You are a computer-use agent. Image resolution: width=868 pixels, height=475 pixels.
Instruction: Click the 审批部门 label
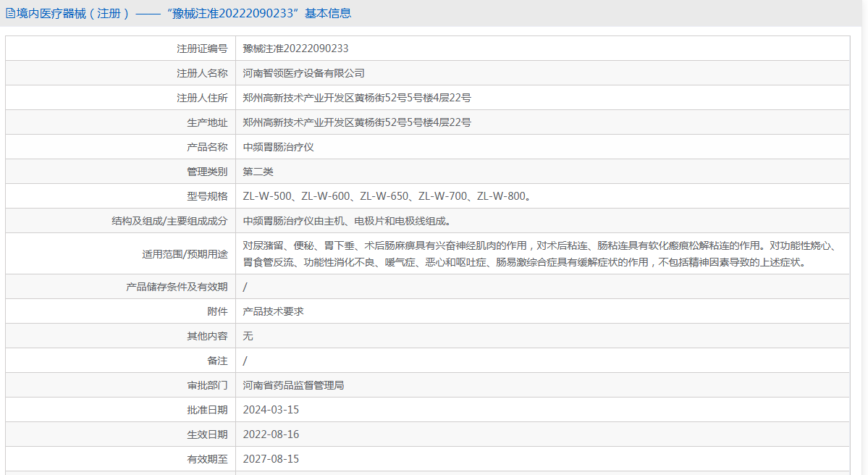point(207,385)
